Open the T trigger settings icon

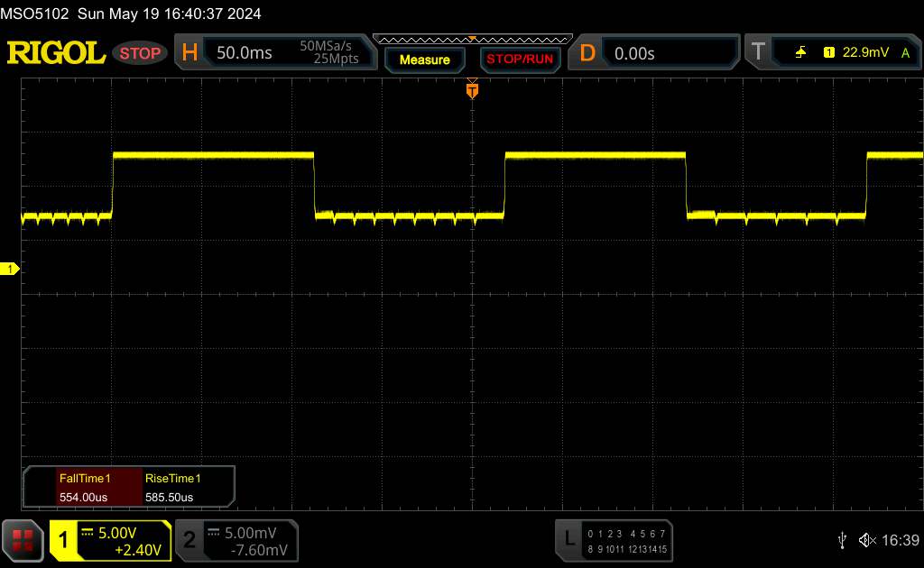[x=757, y=53]
